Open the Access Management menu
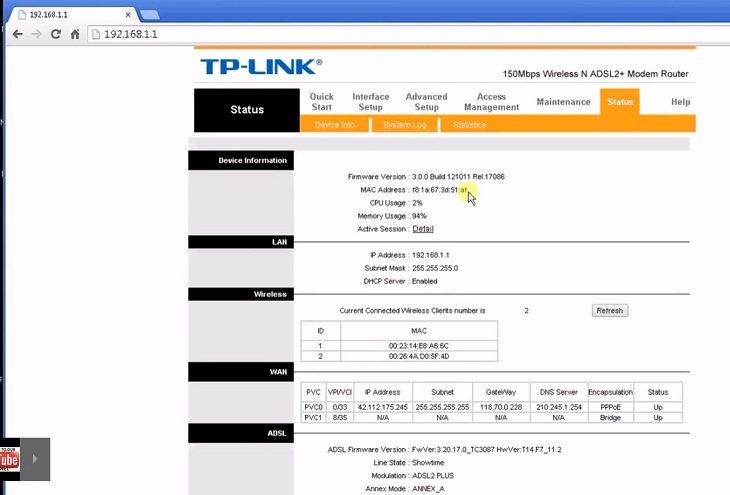Viewport: 730px width, 495px height. [491, 102]
